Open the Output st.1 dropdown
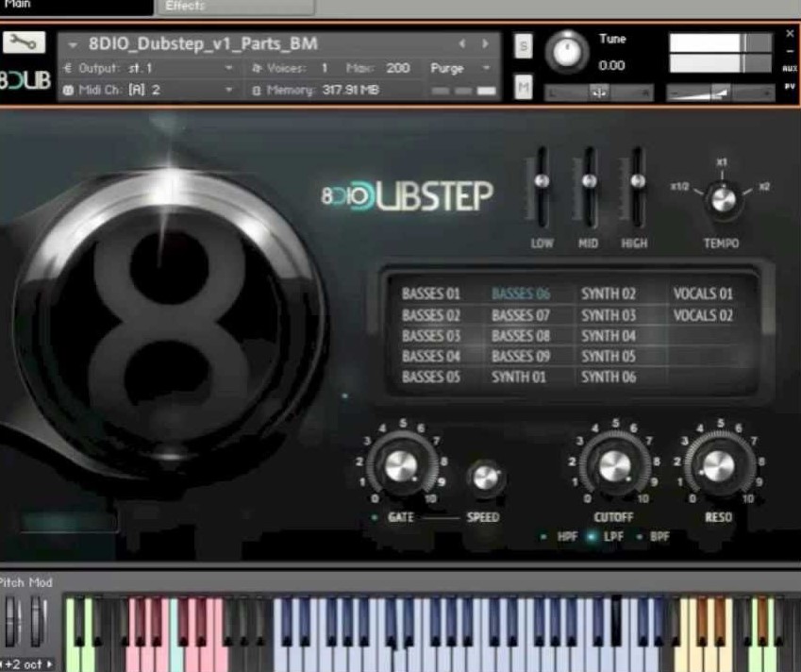801x672 pixels. point(229,68)
